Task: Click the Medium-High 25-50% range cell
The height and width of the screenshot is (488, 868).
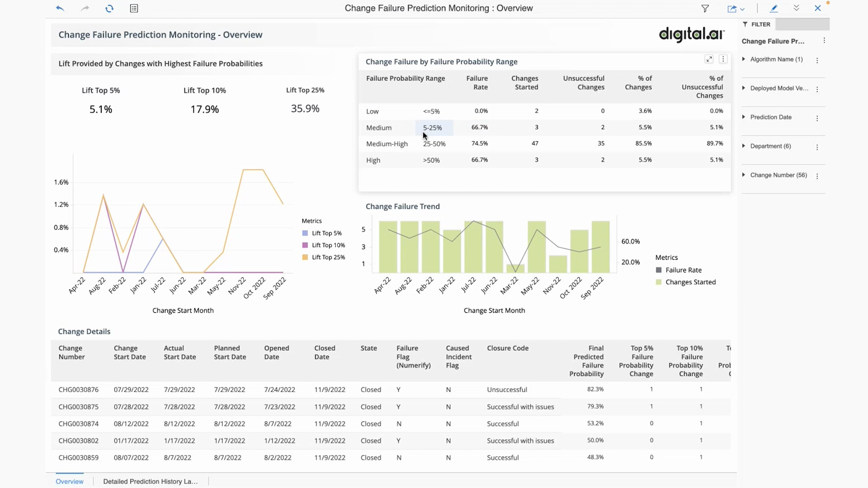Action: coord(434,144)
